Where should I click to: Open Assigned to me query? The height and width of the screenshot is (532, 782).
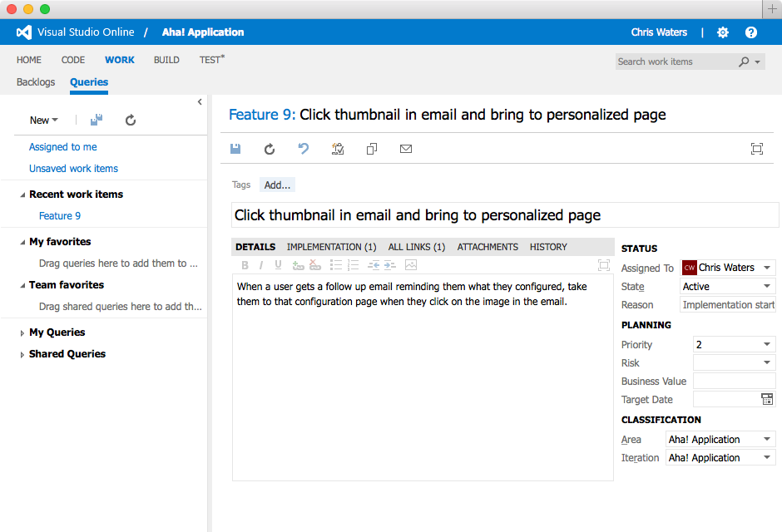point(63,147)
